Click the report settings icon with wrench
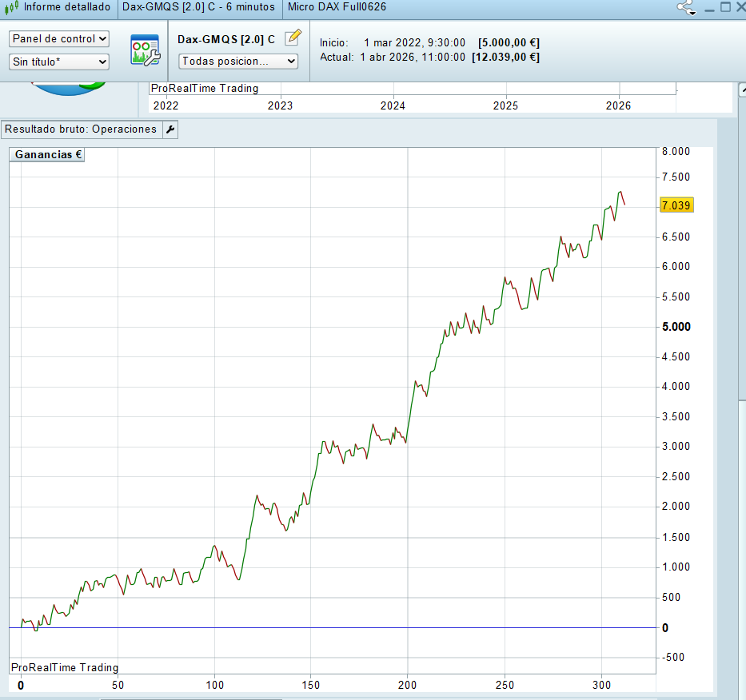The height and width of the screenshot is (700, 746). point(146,50)
